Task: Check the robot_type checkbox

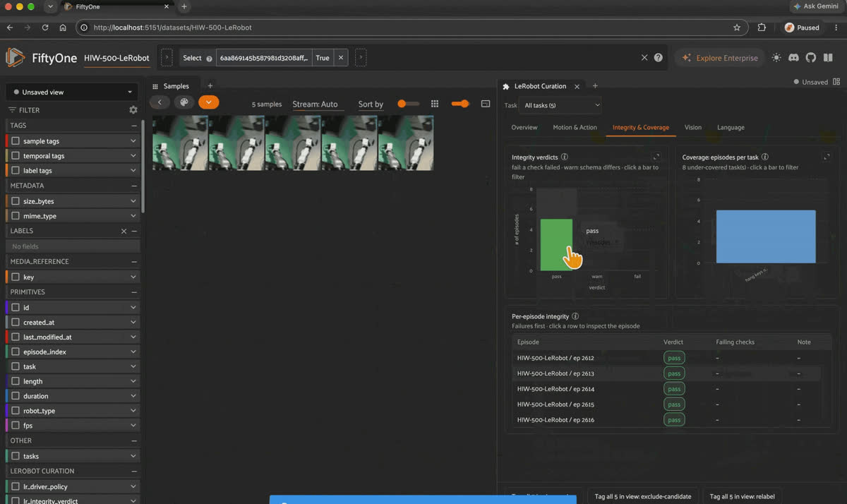Action: point(16,411)
